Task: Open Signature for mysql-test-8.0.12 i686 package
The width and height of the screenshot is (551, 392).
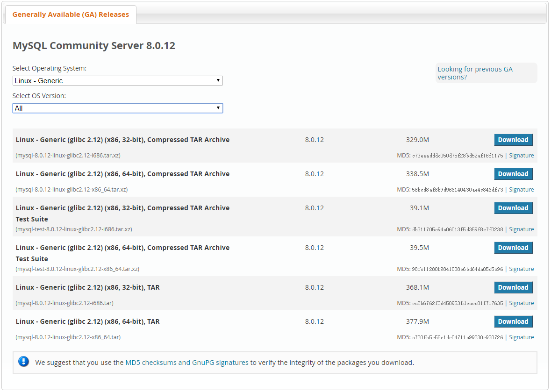Action: pyautogui.click(x=521, y=229)
